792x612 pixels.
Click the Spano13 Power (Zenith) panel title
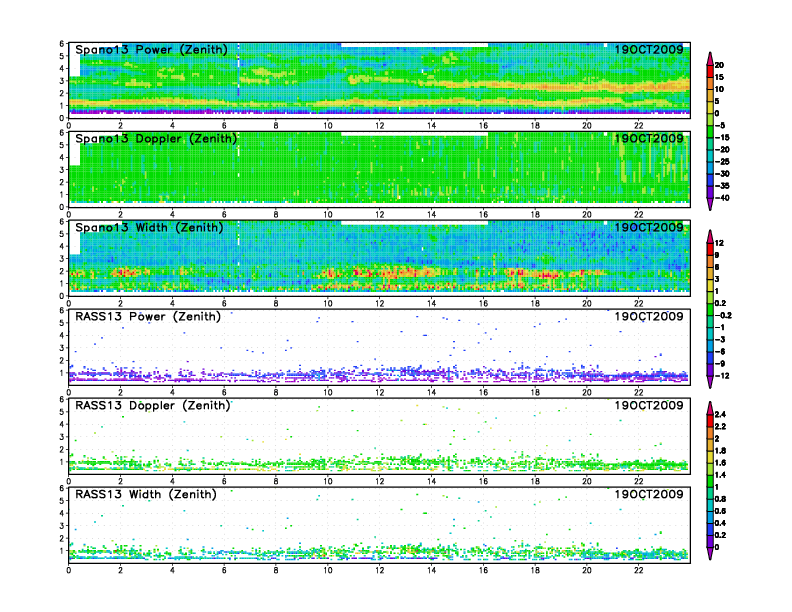point(151,50)
